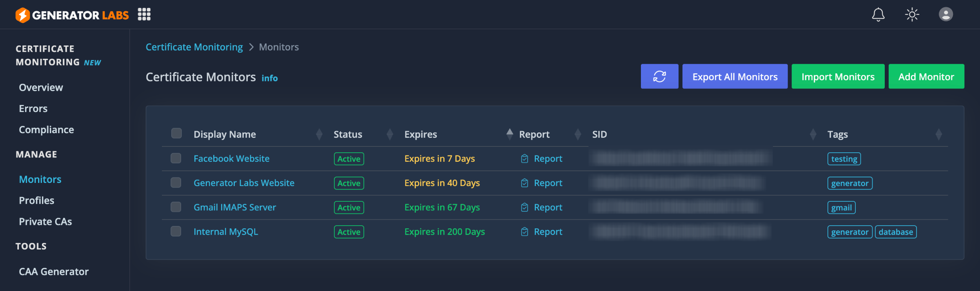Screen dimensions: 980x291
Task: Click 'Expires in 67 Days' text
Action: pyautogui.click(x=442, y=207)
